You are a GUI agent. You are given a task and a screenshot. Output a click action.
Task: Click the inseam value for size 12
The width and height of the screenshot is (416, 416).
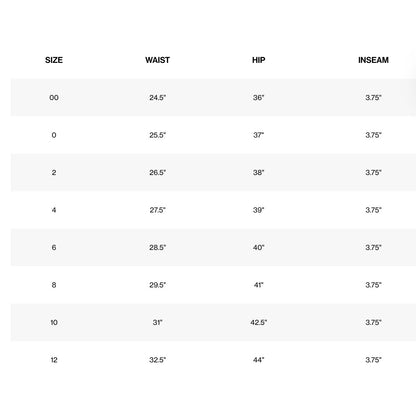coord(373,360)
